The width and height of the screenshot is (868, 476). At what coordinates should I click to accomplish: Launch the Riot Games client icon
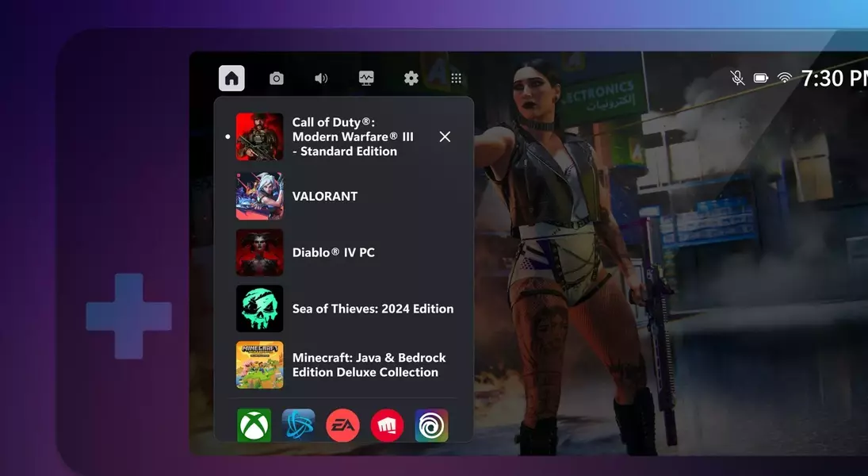pyautogui.click(x=387, y=425)
